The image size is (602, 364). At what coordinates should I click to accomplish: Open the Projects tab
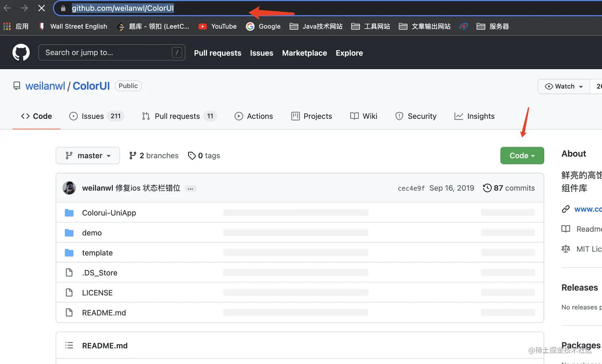(312, 116)
